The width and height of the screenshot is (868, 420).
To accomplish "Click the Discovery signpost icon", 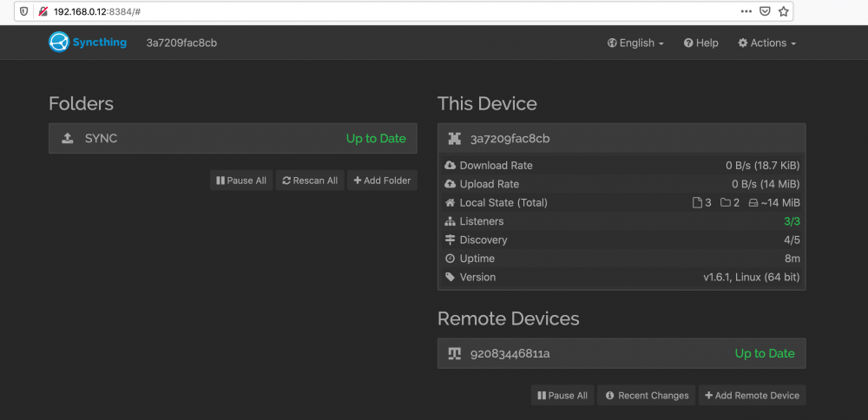I will pos(450,240).
